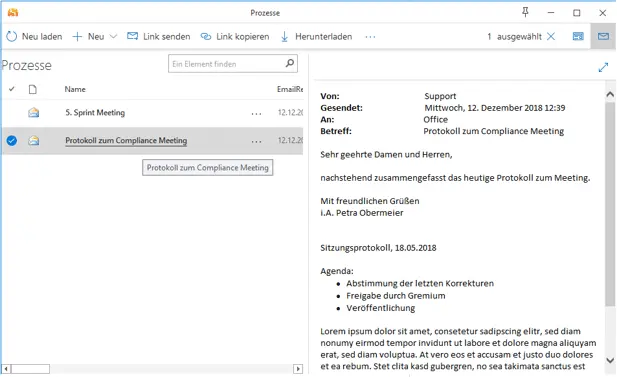The height and width of the screenshot is (377, 617).
Task: Open the 5. Sprint Meeting item
Action: (x=95, y=113)
